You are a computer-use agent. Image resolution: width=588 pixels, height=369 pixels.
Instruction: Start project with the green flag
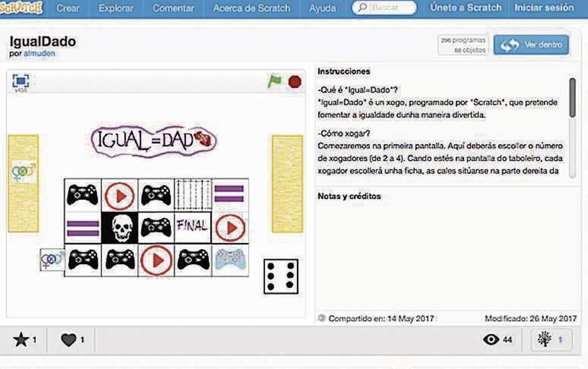click(274, 81)
